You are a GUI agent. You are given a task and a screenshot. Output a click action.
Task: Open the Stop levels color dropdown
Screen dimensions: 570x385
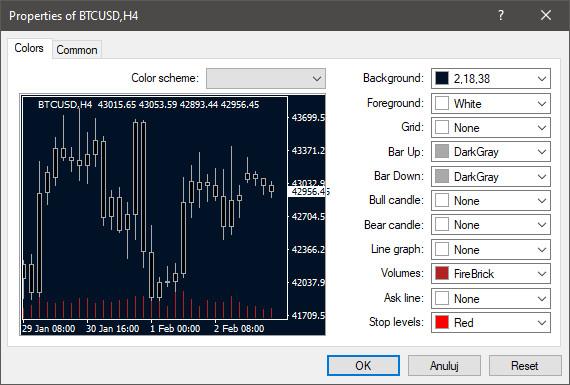point(491,322)
